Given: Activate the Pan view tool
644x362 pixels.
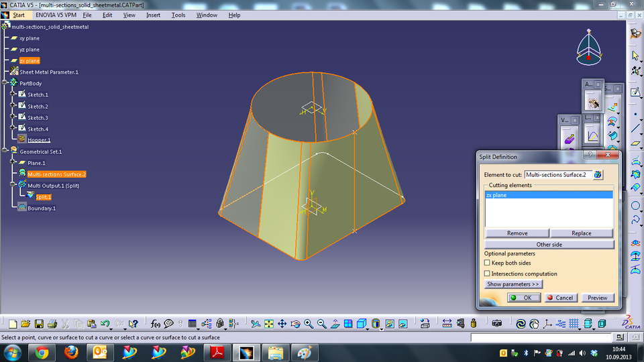Looking at the screenshot, I should point(282,324).
